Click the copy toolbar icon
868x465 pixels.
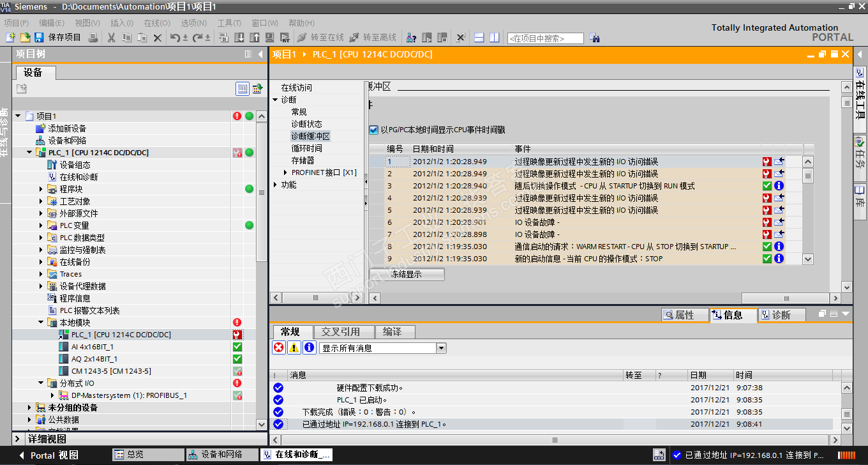coord(127,38)
